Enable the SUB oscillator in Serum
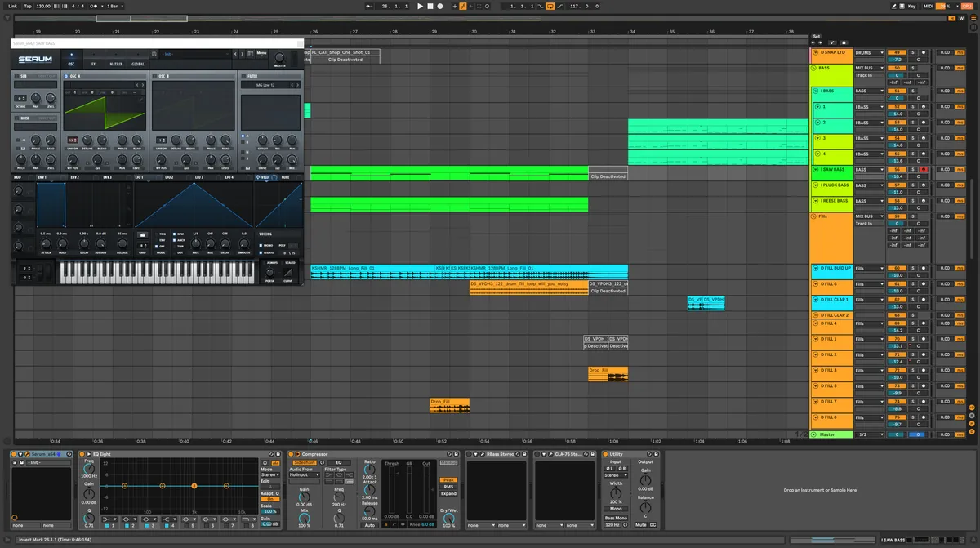Screen dimensions: 980x548 point(16,76)
